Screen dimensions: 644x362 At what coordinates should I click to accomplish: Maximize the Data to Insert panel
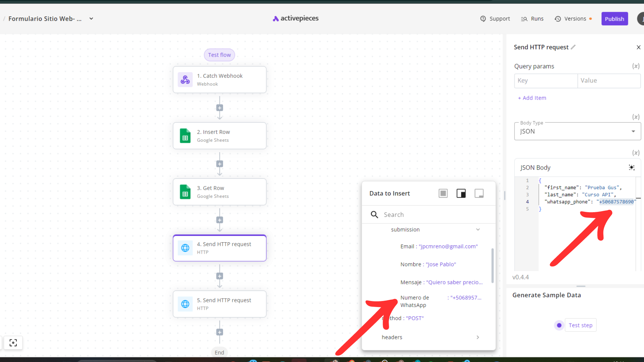(443, 193)
